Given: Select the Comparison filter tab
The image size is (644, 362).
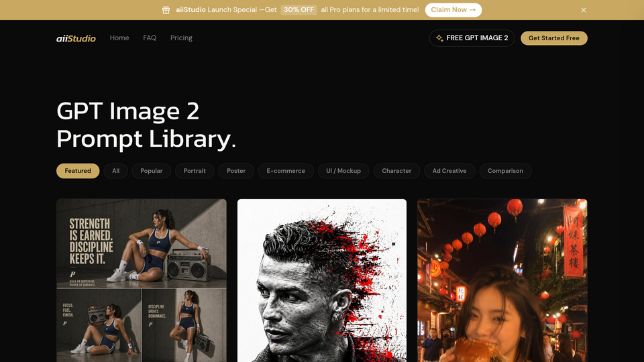Looking at the screenshot, I should (505, 171).
